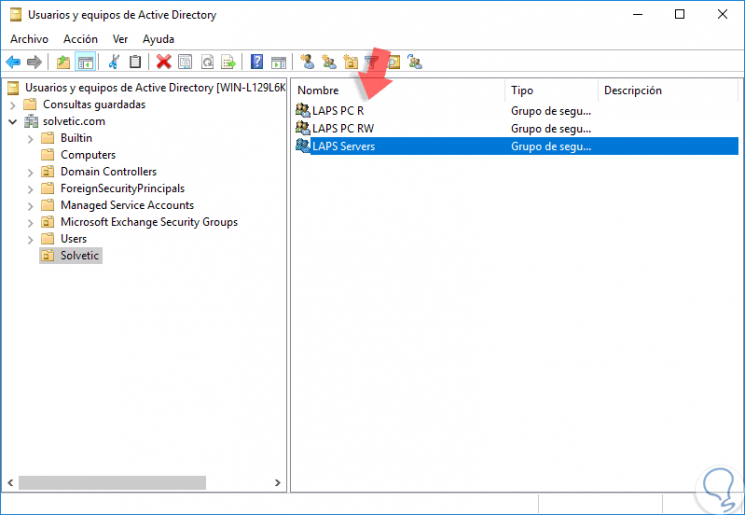Sort by the Tipo column header

coord(551,90)
